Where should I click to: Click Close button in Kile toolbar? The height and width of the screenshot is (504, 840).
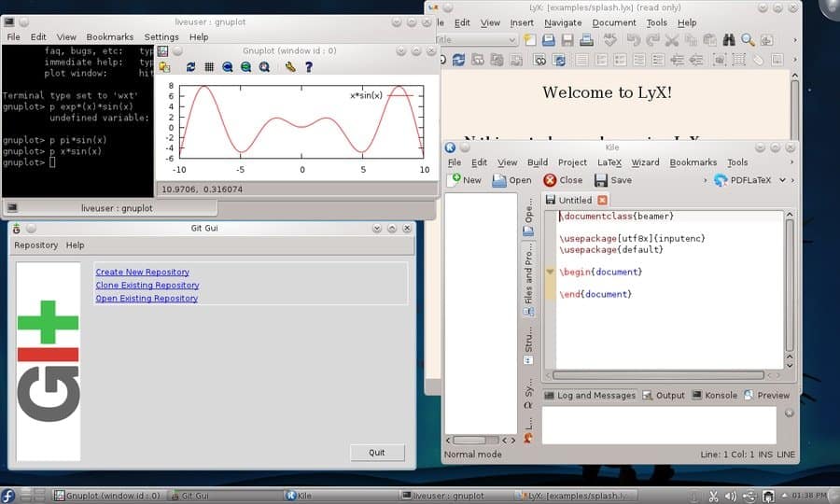pyautogui.click(x=563, y=180)
